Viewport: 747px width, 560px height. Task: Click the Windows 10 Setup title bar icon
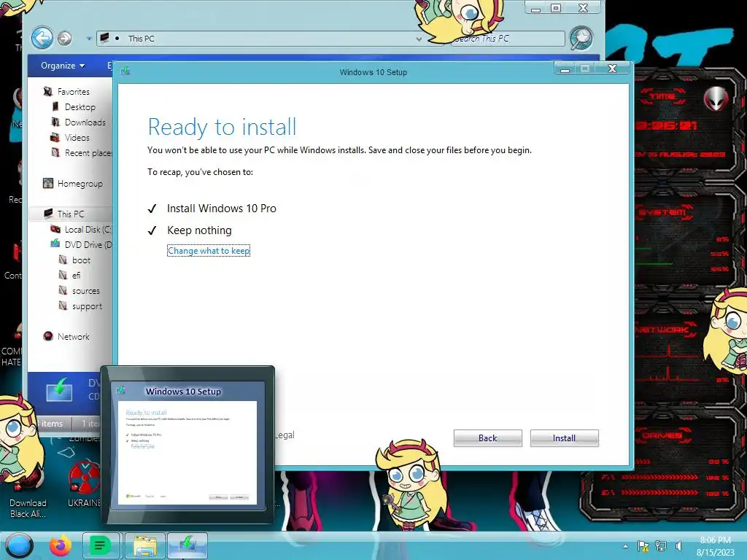click(x=125, y=71)
